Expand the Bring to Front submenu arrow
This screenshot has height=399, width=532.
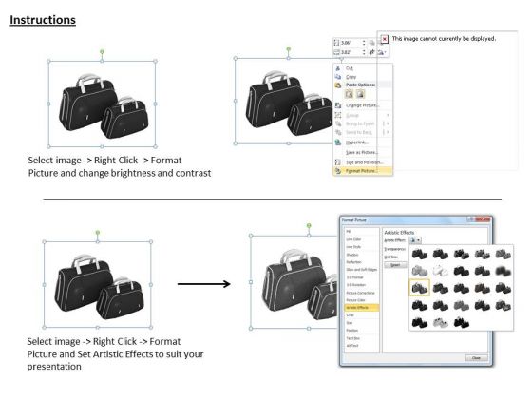point(388,123)
